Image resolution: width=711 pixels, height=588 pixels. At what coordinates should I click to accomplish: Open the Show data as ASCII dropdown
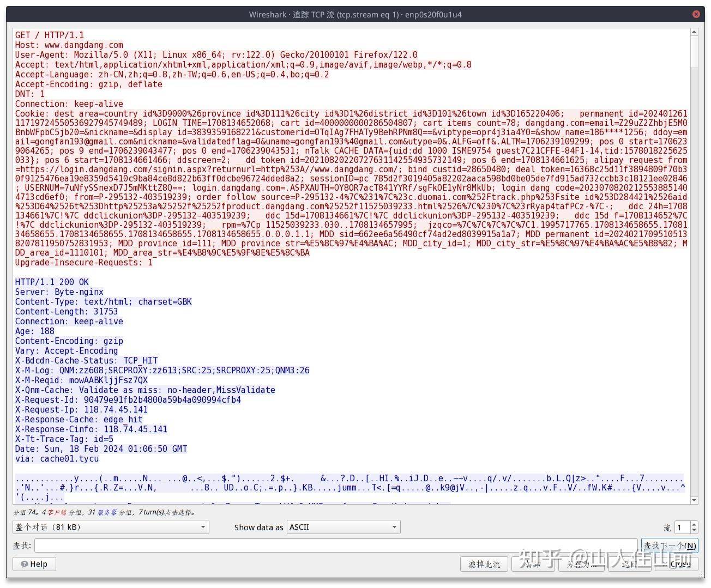point(344,527)
